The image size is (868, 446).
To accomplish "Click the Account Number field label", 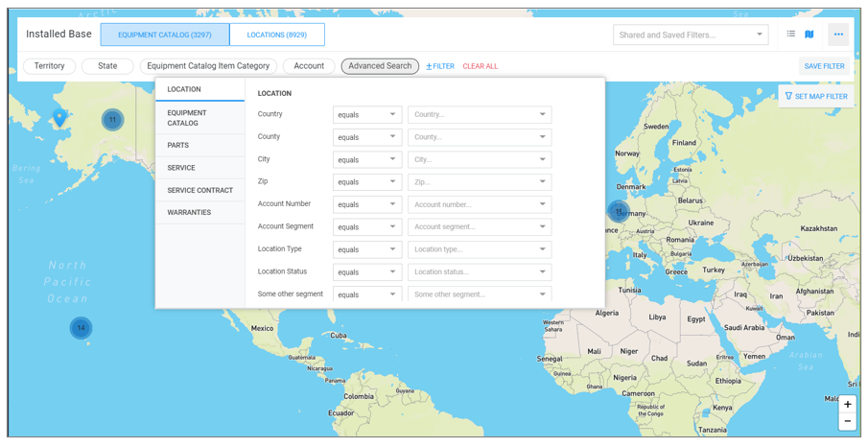I will pyautogui.click(x=284, y=203).
